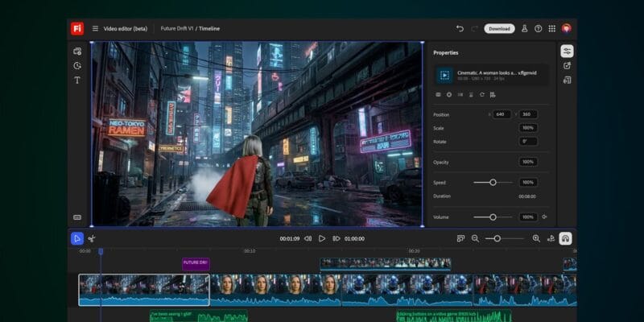Open the labs beaker icon
Screen dimensions: 644x322
tap(525, 29)
